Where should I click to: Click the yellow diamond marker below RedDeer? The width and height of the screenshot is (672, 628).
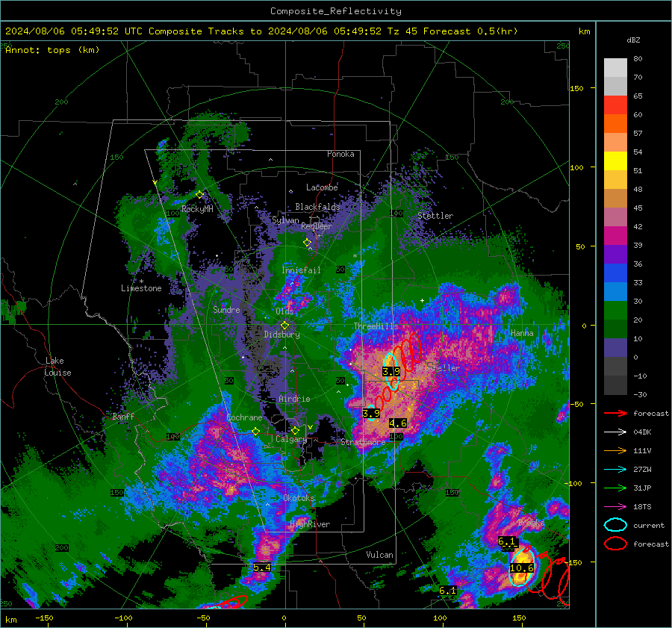pos(307,243)
